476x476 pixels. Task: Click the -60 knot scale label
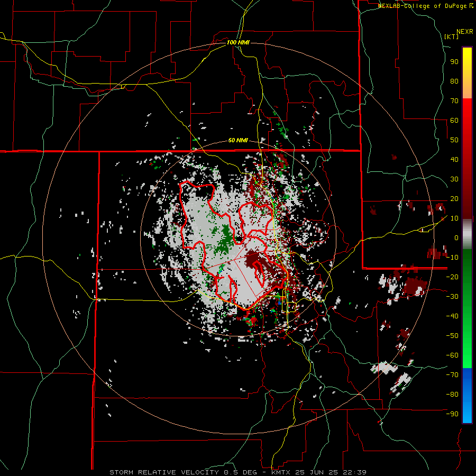pyautogui.click(x=452, y=355)
